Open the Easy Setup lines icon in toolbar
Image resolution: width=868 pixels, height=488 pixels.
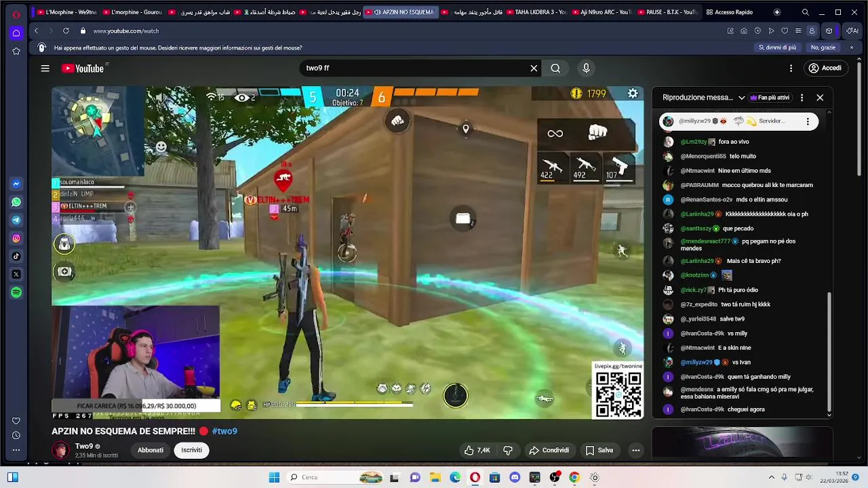pos(798,30)
